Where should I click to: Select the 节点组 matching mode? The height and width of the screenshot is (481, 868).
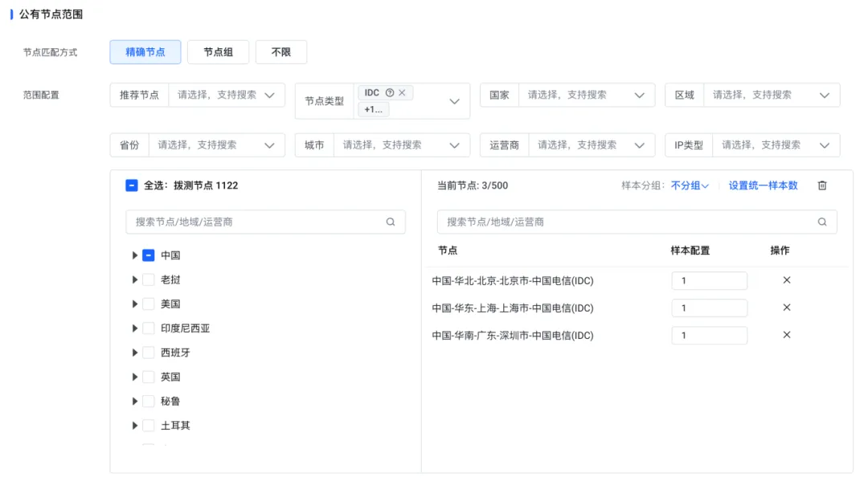[218, 52]
